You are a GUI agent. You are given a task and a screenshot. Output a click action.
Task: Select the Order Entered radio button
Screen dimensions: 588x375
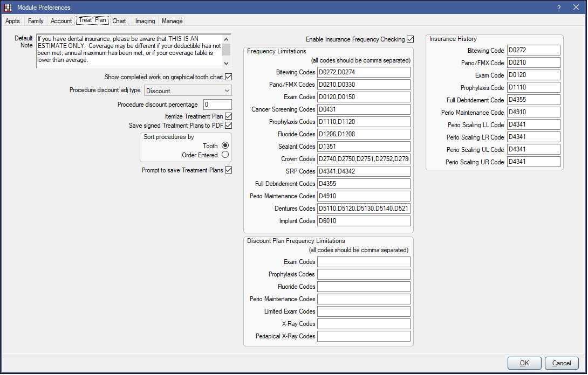[225, 155]
